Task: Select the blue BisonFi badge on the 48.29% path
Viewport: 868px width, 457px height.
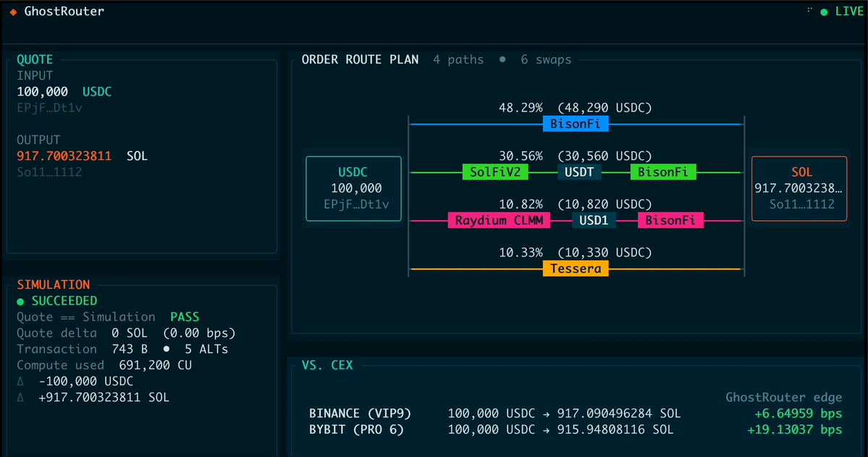Action: [576, 124]
